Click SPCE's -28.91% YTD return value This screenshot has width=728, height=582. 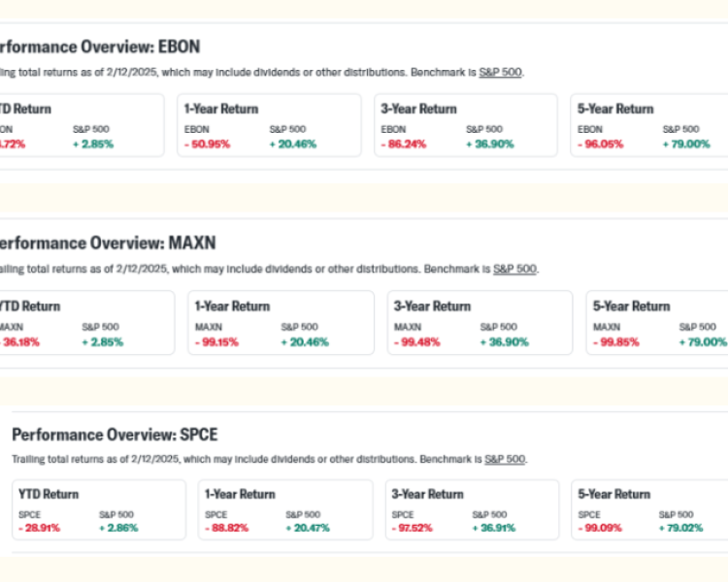(41, 528)
